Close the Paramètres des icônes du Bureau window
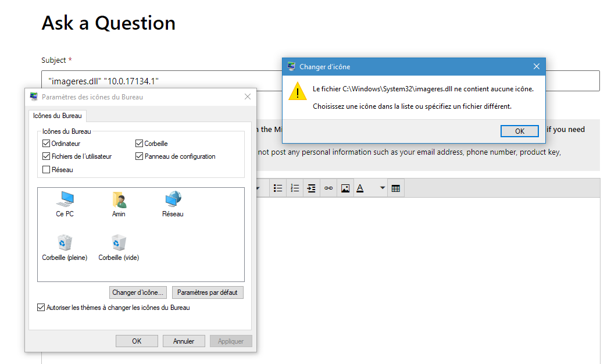This screenshot has height=364, width=611. tap(248, 97)
